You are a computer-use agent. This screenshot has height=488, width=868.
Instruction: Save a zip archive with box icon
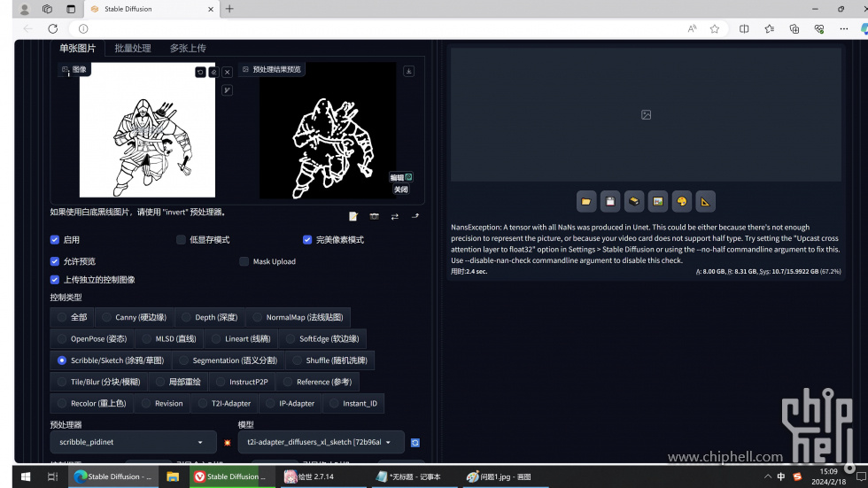click(634, 201)
